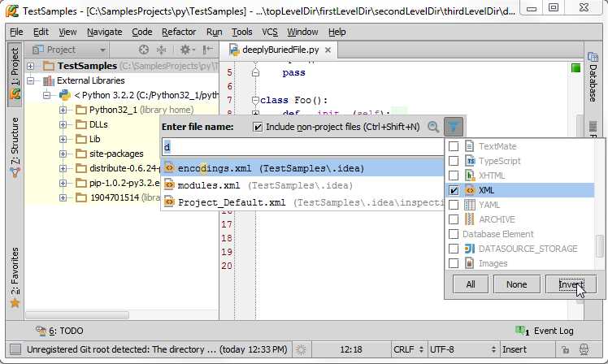Click the TypeScript file type icon
Image resolution: width=608 pixels, height=364 pixels.
coord(470,161)
